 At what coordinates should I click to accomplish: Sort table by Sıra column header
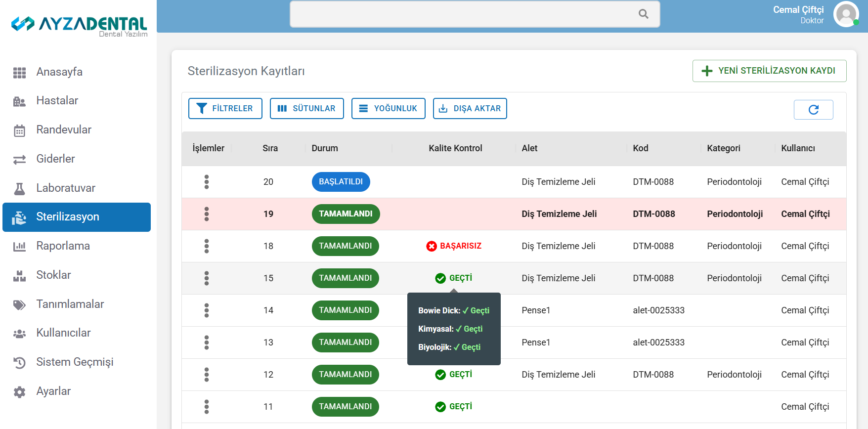[x=270, y=148]
